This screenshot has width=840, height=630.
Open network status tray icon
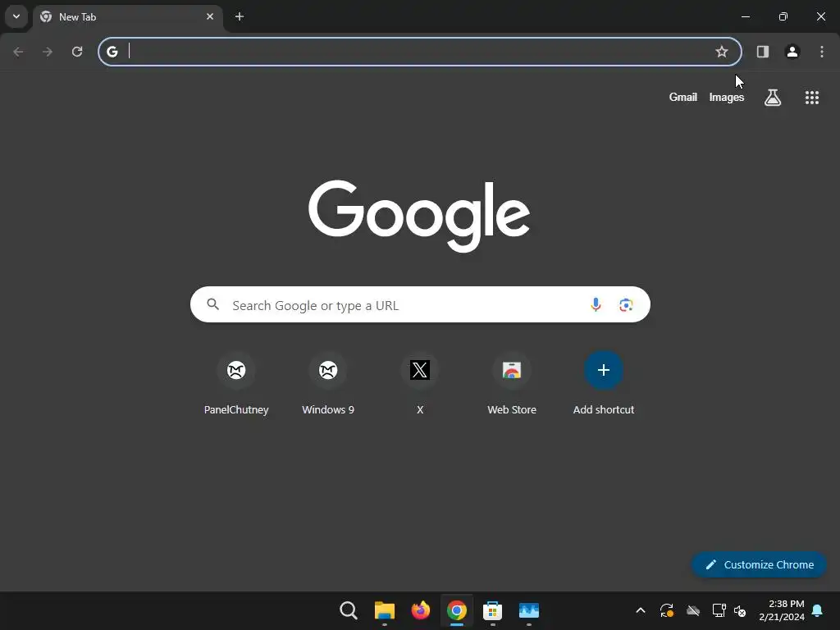click(x=719, y=610)
